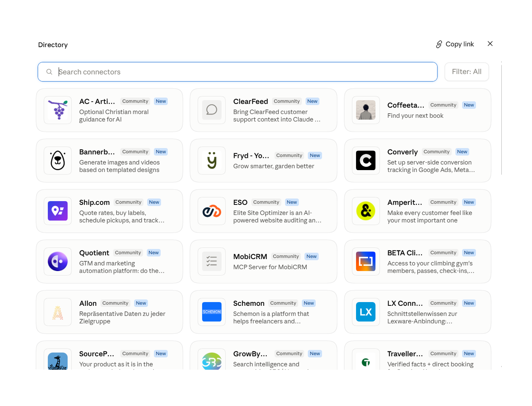Click the New badge on Traveller… card
The width and height of the screenshot is (532, 406).
[469, 354]
